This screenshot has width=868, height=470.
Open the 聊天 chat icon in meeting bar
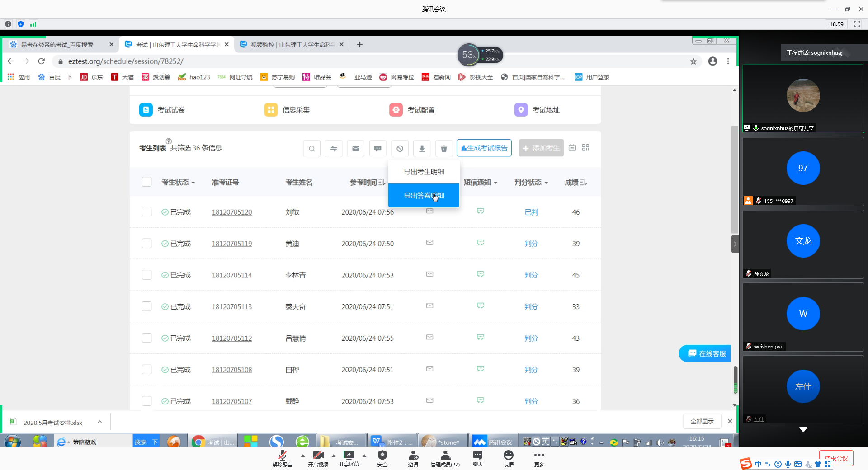477,457
